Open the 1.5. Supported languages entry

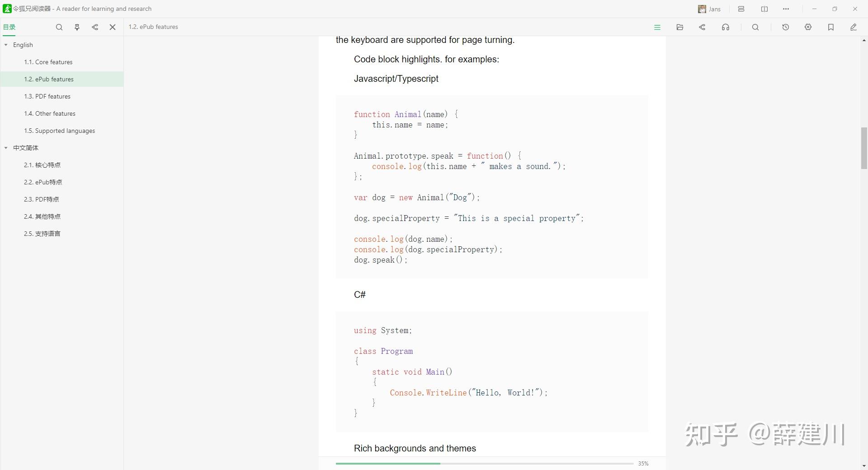point(60,131)
